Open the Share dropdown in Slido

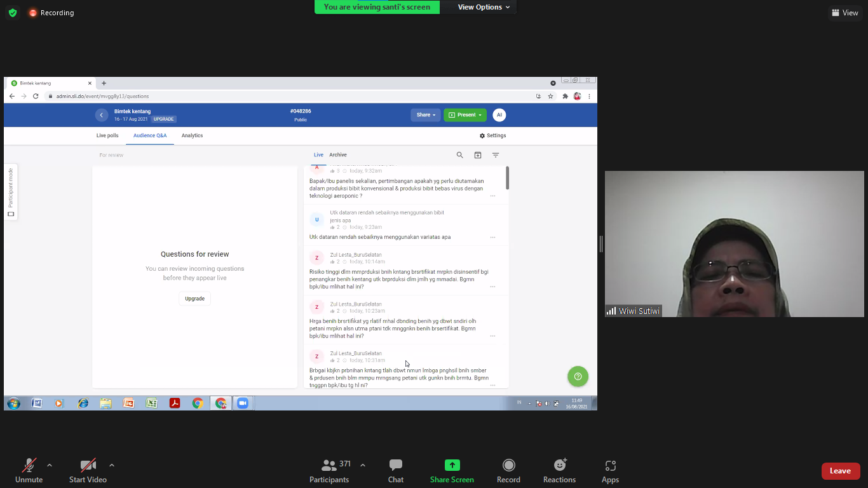pyautogui.click(x=425, y=115)
